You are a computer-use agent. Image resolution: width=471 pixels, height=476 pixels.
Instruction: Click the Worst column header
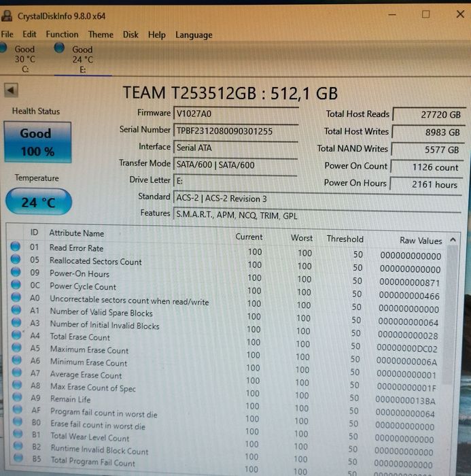tap(302, 238)
